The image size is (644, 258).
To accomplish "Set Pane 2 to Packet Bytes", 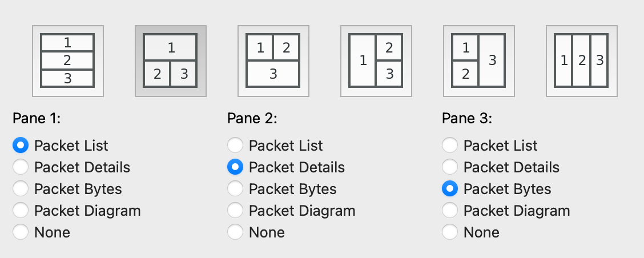I will (235, 189).
